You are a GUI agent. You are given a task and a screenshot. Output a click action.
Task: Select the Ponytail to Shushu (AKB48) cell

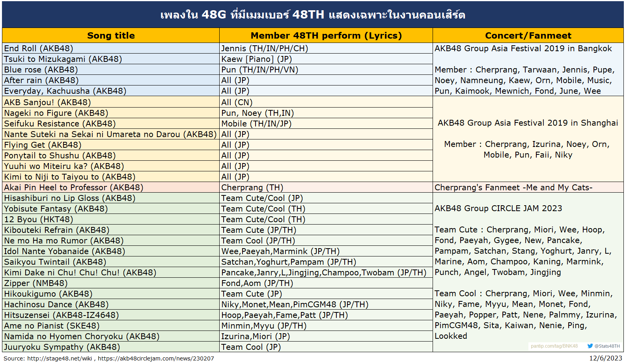(111, 156)
